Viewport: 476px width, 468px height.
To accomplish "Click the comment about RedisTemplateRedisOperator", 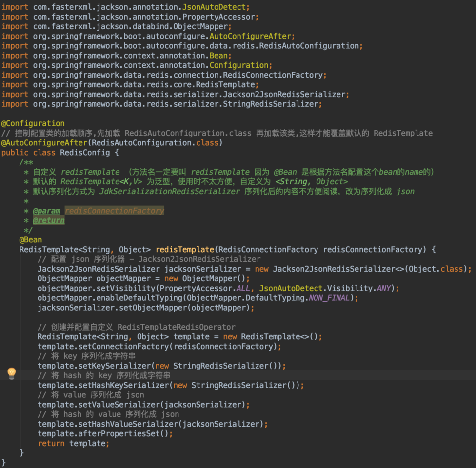I will click(x=136, y=327).
